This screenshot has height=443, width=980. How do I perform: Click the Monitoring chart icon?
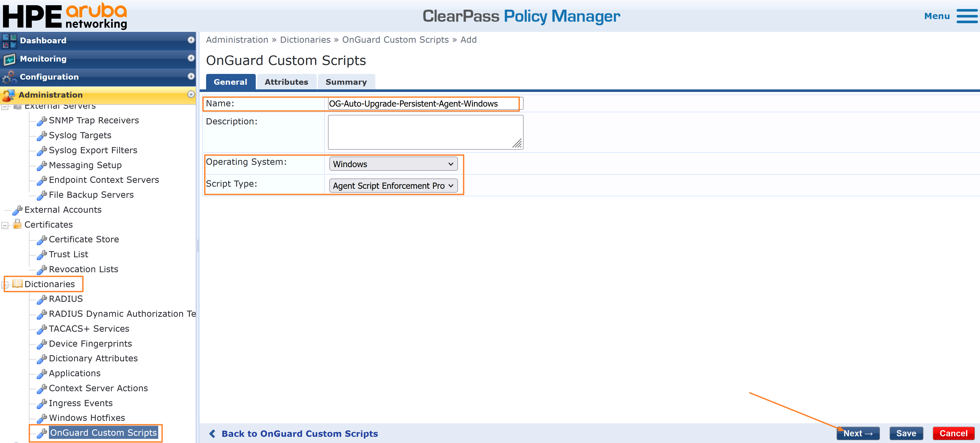click(9, 59)
